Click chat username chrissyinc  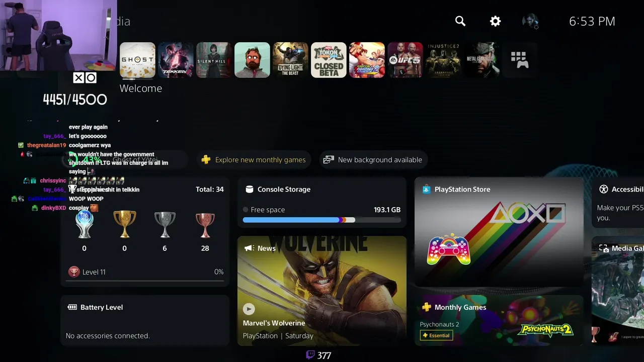(x=53, y=180)
